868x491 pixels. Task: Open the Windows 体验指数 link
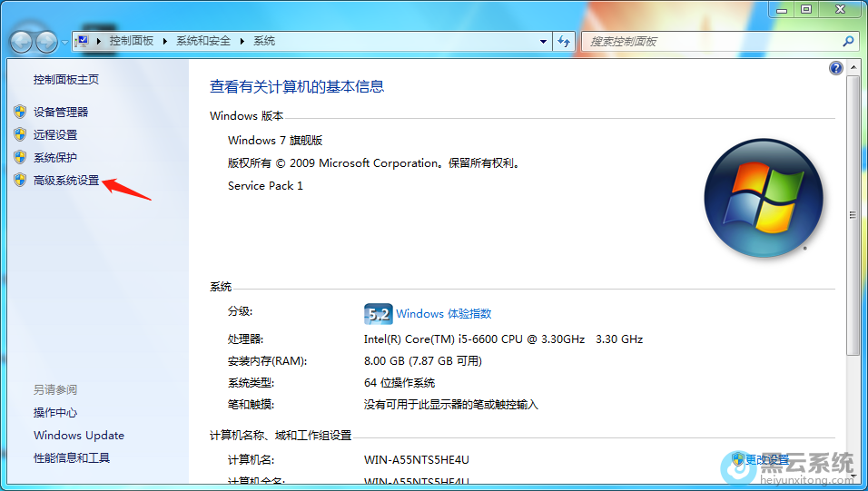click(443, 314)
